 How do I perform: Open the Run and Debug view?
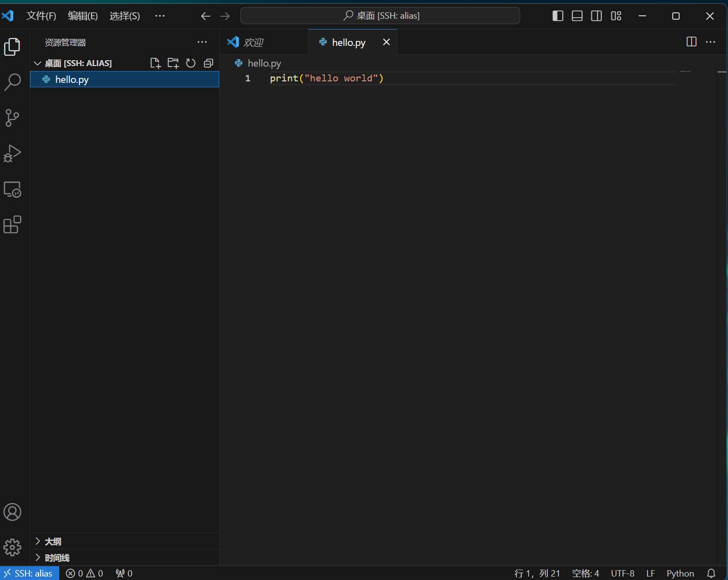click(12, 153)
